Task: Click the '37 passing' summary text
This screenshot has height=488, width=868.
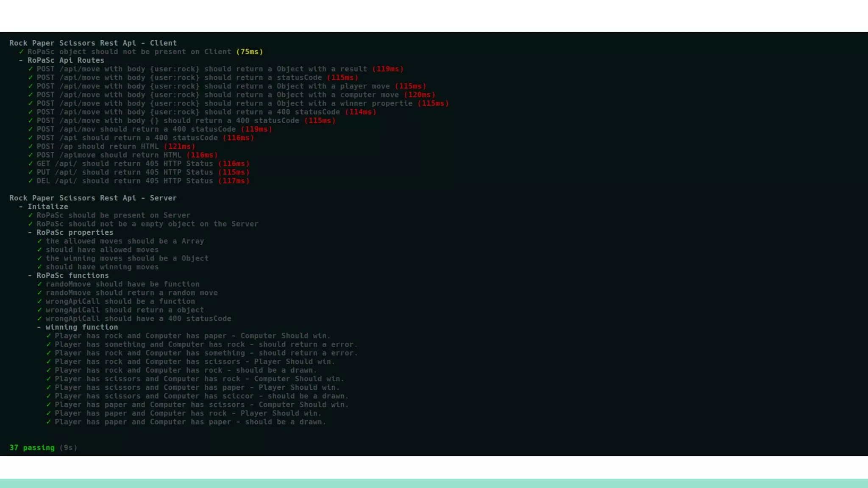Action: pos(32,448)
